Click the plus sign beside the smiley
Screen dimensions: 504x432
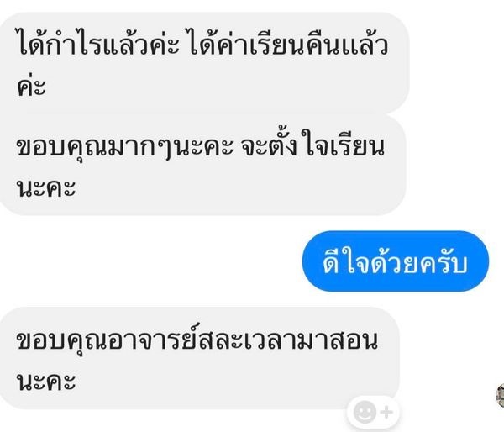pyautogui.click(x=386, y=412)
